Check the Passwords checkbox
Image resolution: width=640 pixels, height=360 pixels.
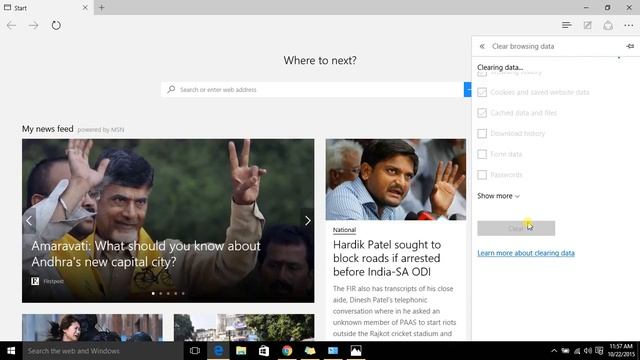(482, 175)
